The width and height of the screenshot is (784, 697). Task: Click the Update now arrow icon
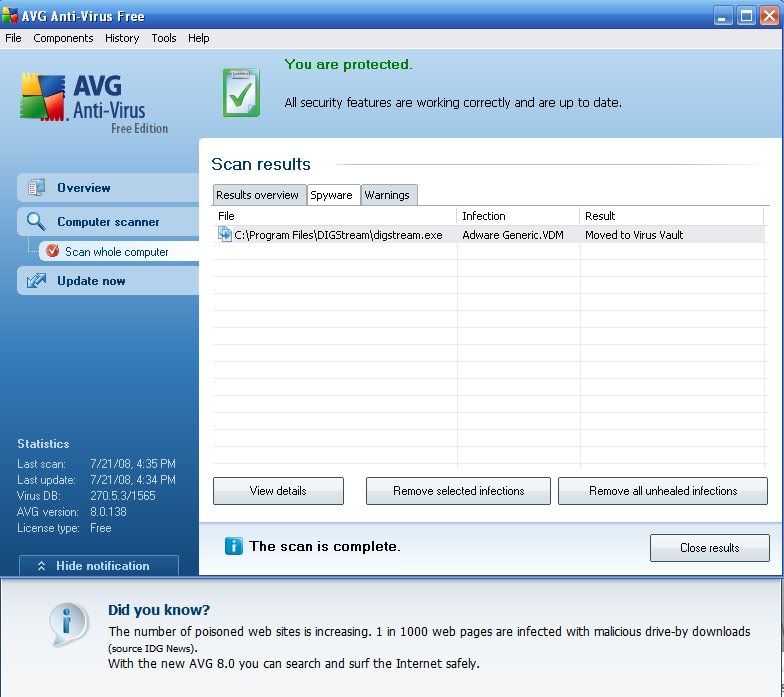pyautogui.click(x=36, y=280)
